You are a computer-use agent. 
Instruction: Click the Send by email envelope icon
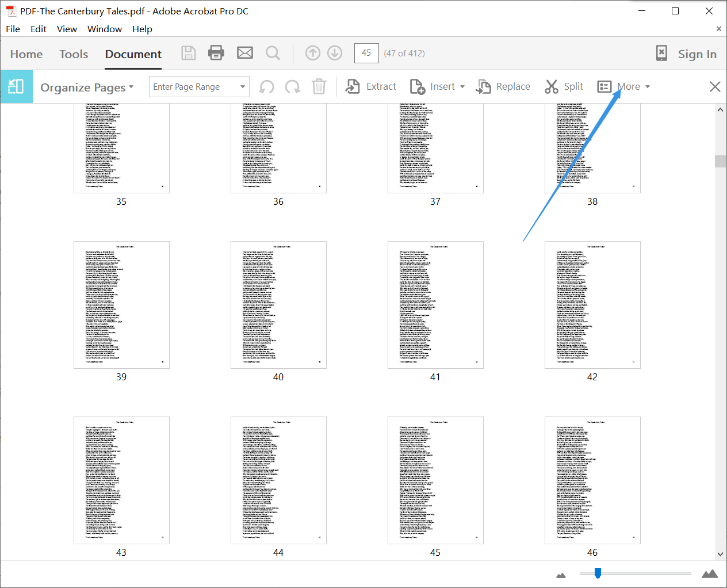tap(245, 53)
